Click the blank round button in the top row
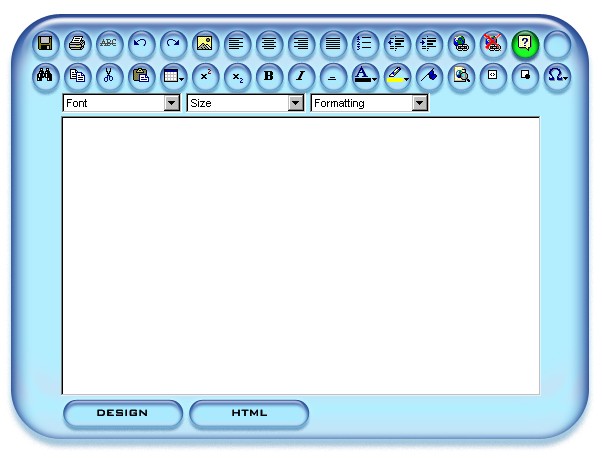 pyautogui.click(x=557, y=44)
